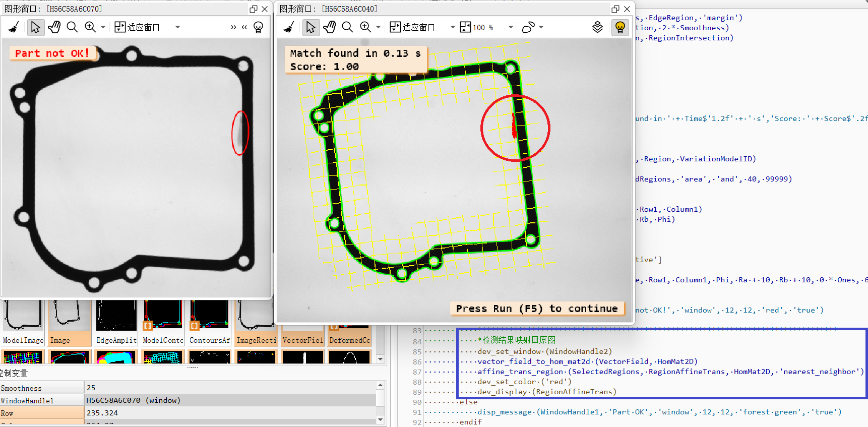
Task: Click the 控制变量 panel heading
Action: [14, 374]
